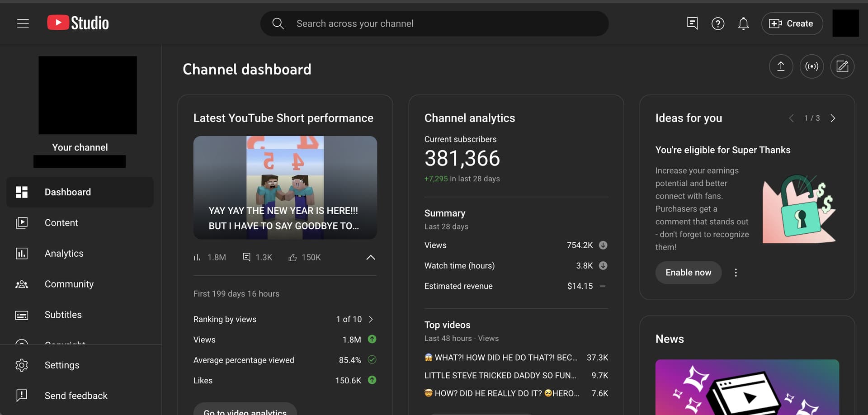
Task: Go to next idea card
Action: click(833, 118)
